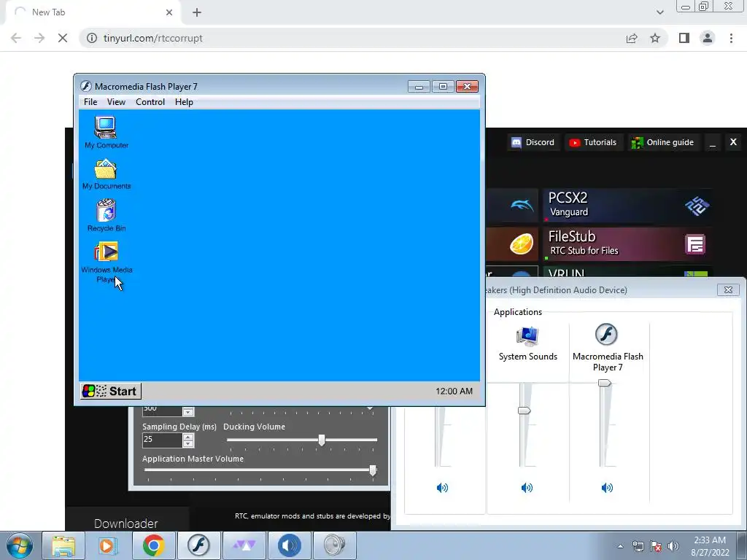Click the grey speaker taskbar icon

point(334,545)
